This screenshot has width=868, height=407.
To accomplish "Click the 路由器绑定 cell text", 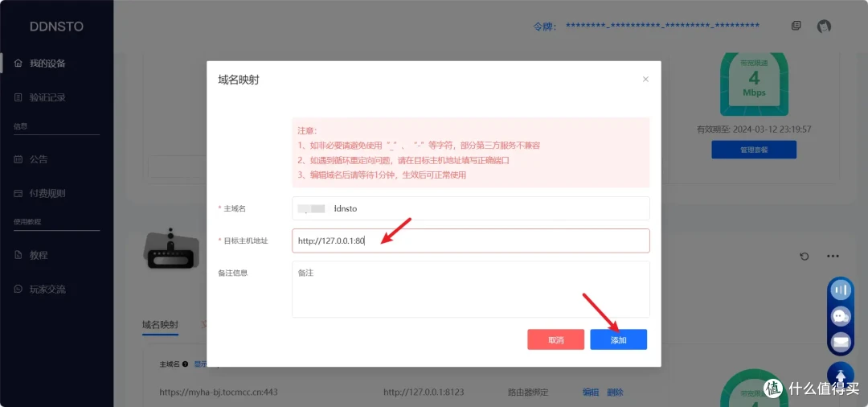I will [527, 392].
